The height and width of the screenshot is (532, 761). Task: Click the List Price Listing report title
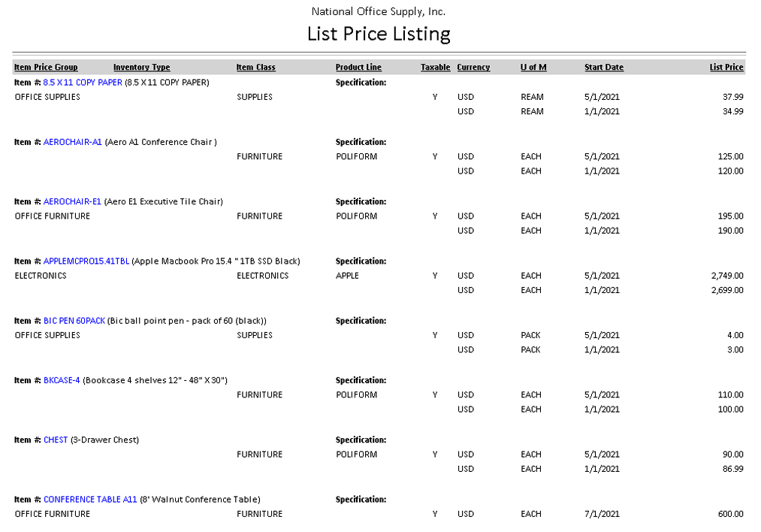coord(379,34)
